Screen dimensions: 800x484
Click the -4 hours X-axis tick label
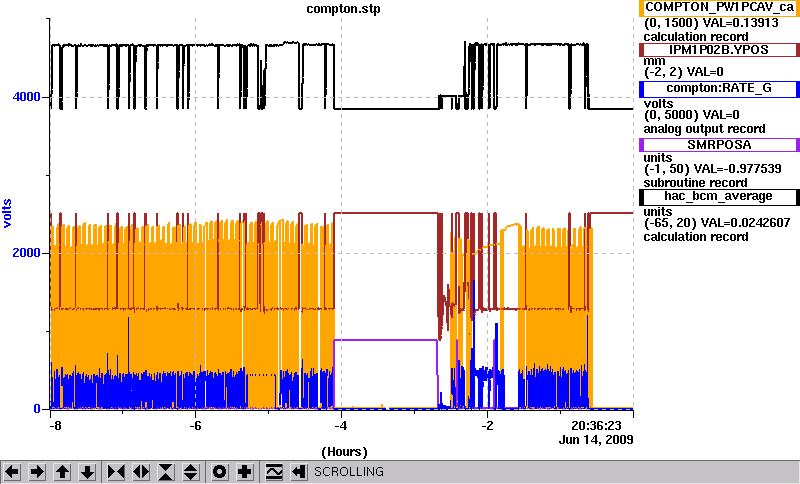pyautogui.click(x=341, y=426)
